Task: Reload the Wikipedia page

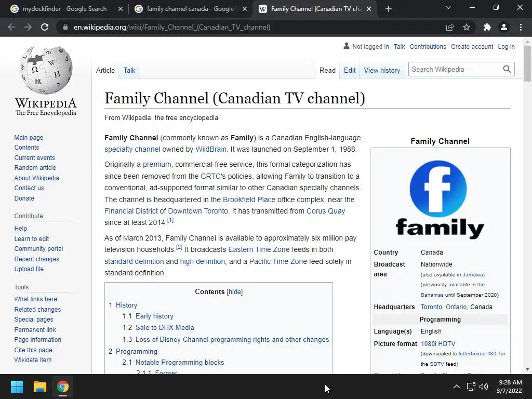Action: 45,27
